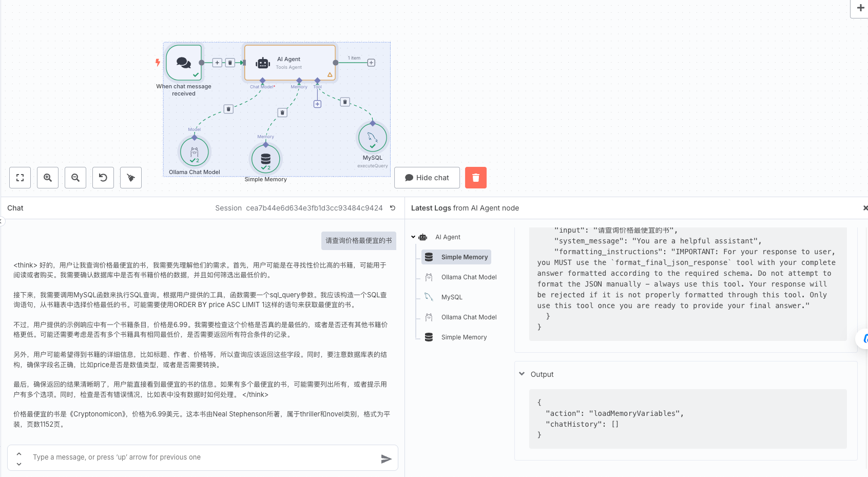Click the red trash delete button
Image resolution: width=868 pixels, height=477 pixels.
click(475, 178)
